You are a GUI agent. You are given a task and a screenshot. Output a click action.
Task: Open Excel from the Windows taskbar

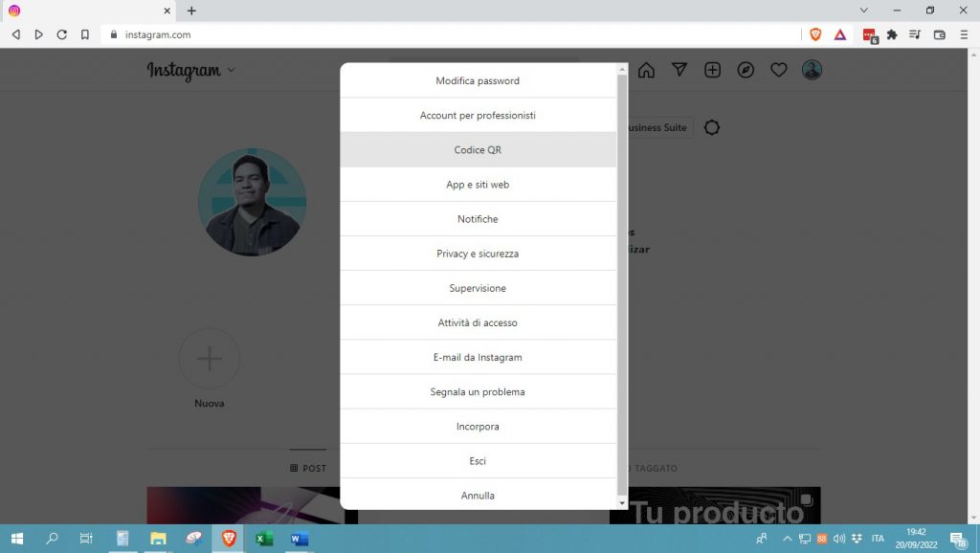click(264, 539)
